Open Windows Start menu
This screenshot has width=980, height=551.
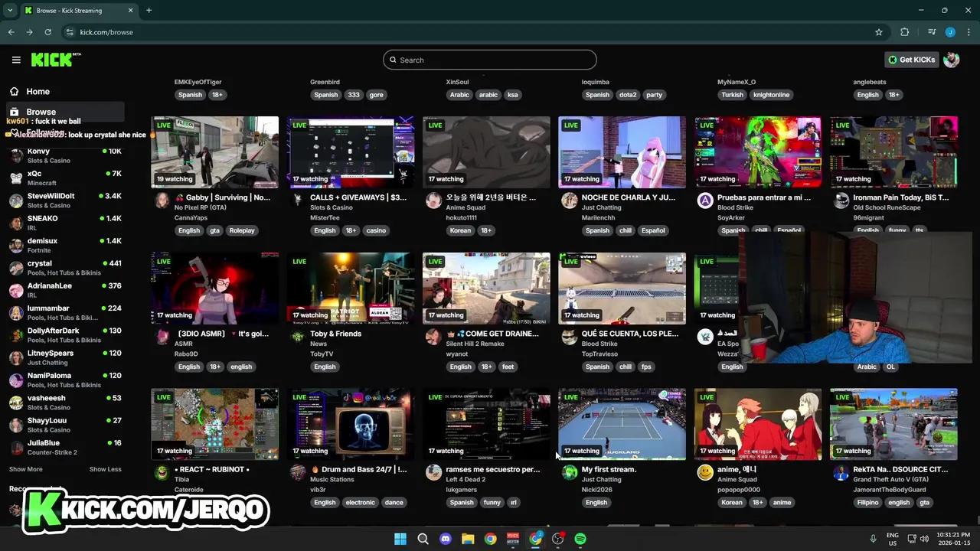point(400,539)
